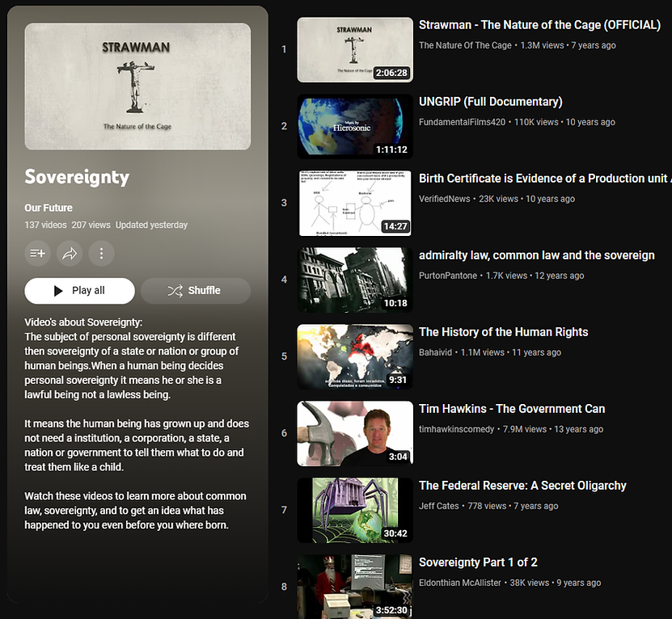Play the admiralty law video thumbnail

pyautogui.click(x=354, y=280)
